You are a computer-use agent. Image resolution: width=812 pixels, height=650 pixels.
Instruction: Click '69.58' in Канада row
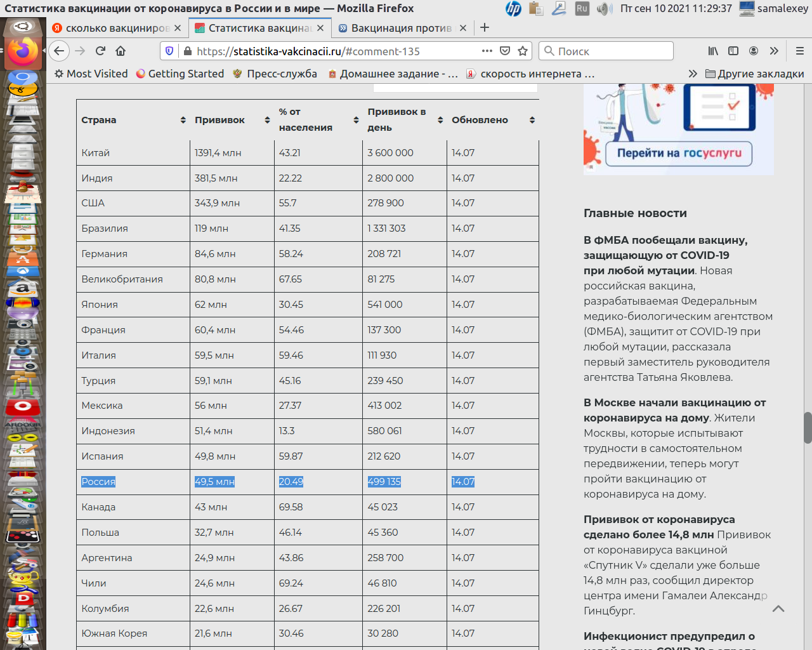tap(291, 507)
